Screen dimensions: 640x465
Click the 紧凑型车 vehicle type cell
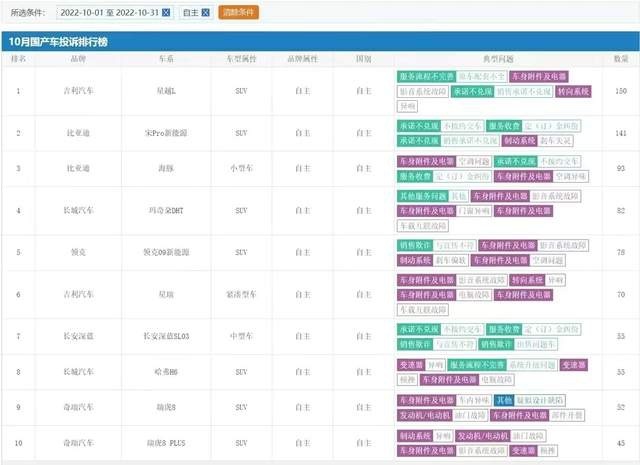pyautogui.click(x=241, y=294)
